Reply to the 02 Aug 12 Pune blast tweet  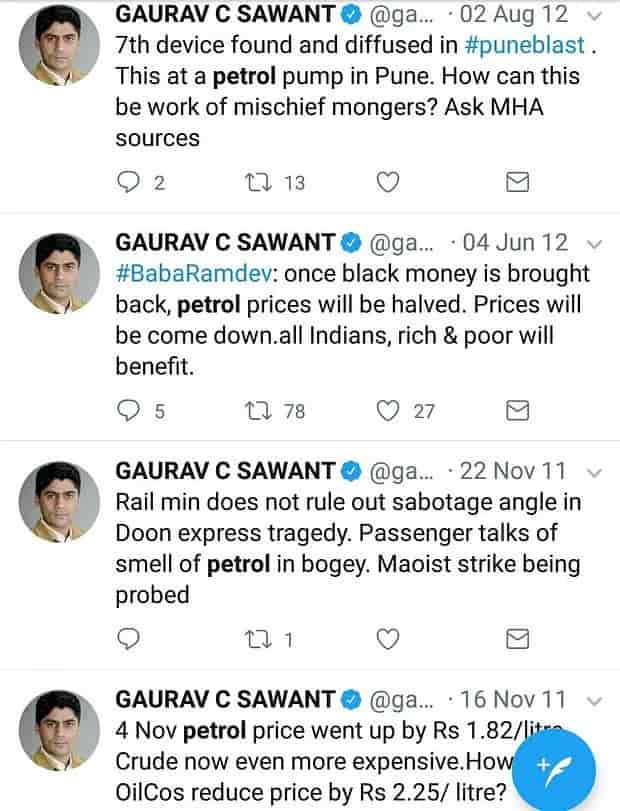[x=129, y=181]
